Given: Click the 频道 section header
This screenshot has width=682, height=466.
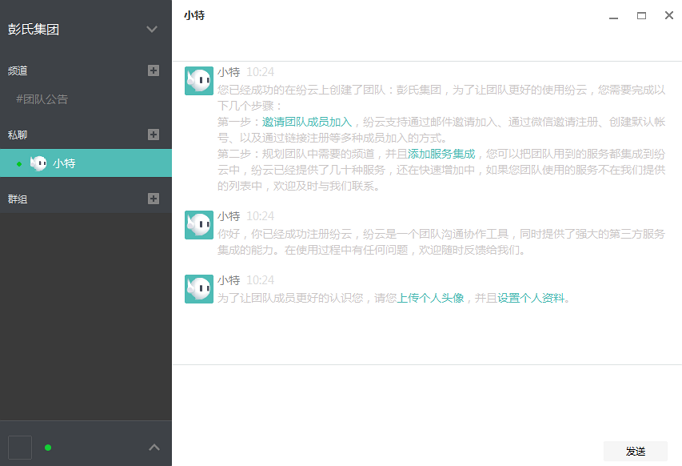Looking at the screenshot, I should pos(18,70).
